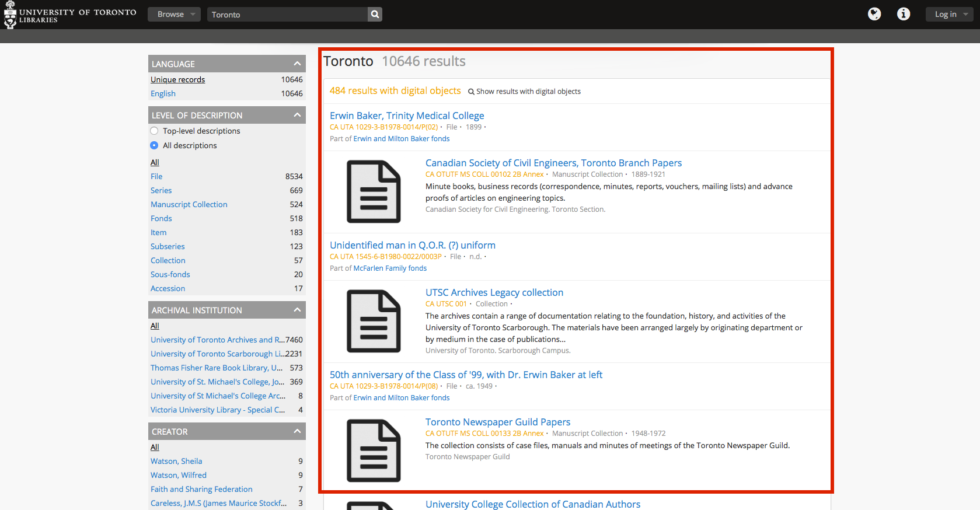Select All descriptions radio button
This screenshot has height=510, width=980.
point(154,145)
